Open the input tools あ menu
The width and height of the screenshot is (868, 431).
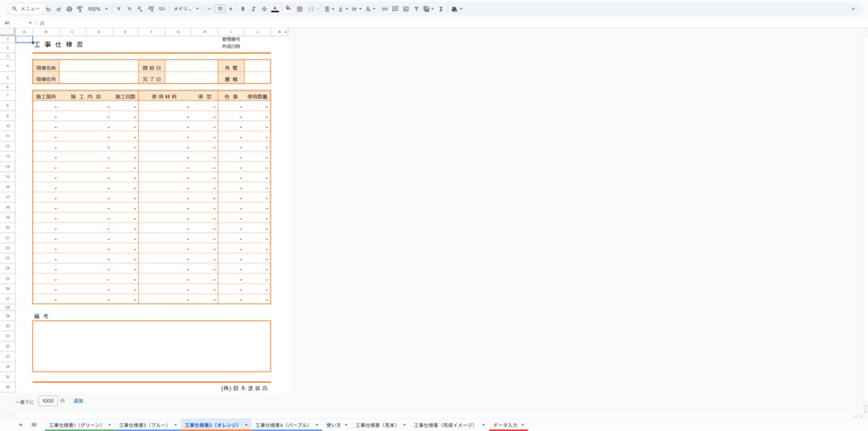tap(457, 8)
